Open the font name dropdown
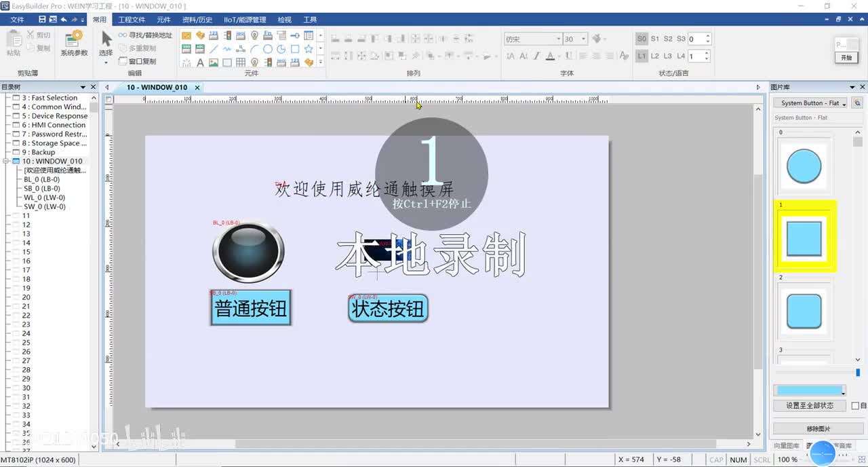Image resolution: width=868 pixels, height=467 pixels. click(x=558, y=39)
